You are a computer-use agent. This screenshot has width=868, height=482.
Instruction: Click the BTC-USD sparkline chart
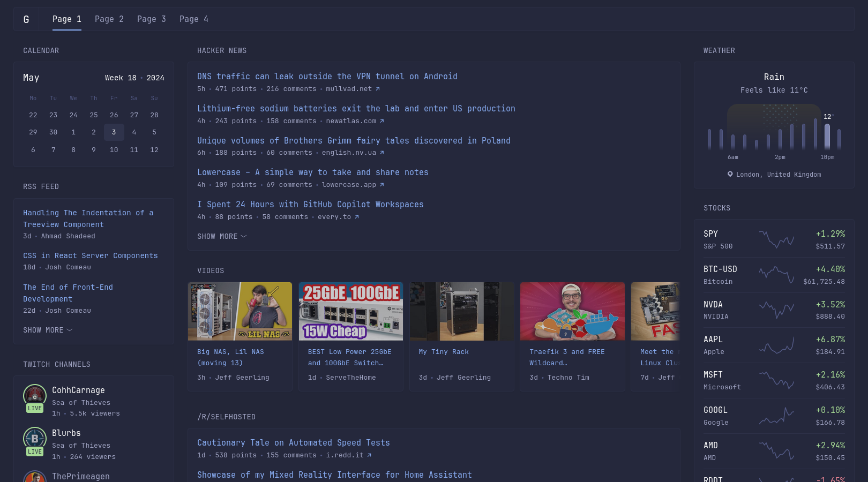776,274
